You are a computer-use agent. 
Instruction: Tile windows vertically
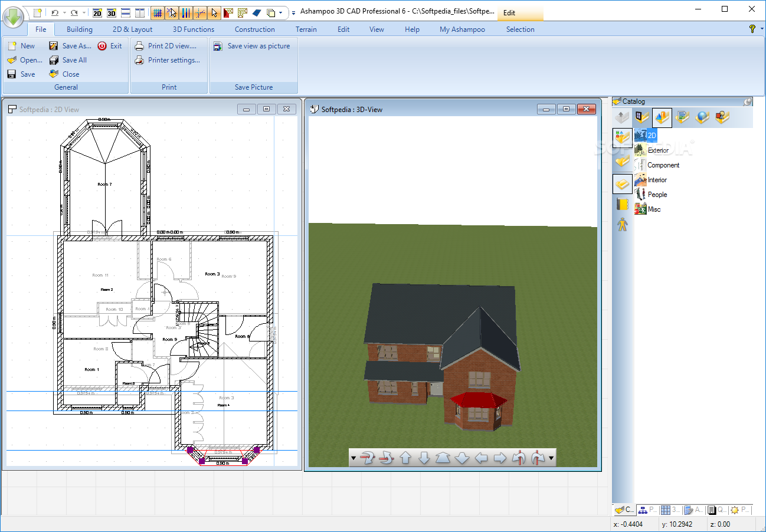tap(139, 12)
